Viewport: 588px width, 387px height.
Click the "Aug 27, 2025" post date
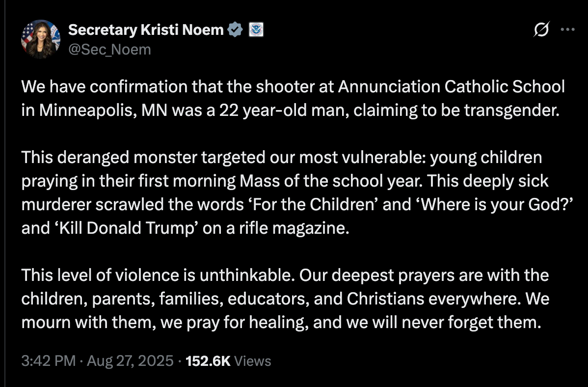click(130, 361)
